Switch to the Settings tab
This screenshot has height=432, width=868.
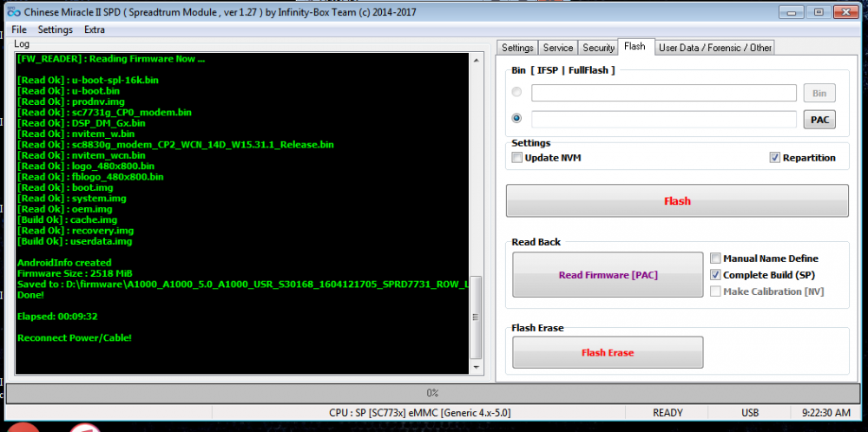[517, 48]
